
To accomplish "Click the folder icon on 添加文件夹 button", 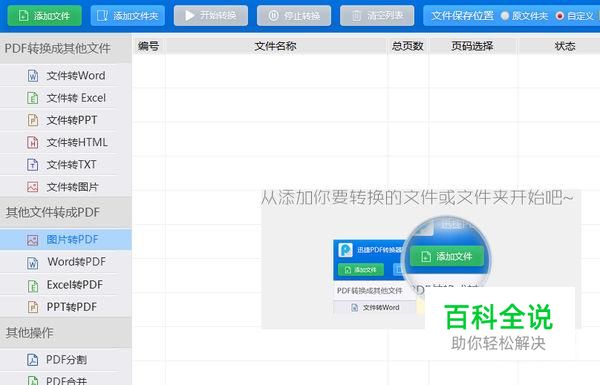I will 102,16.
